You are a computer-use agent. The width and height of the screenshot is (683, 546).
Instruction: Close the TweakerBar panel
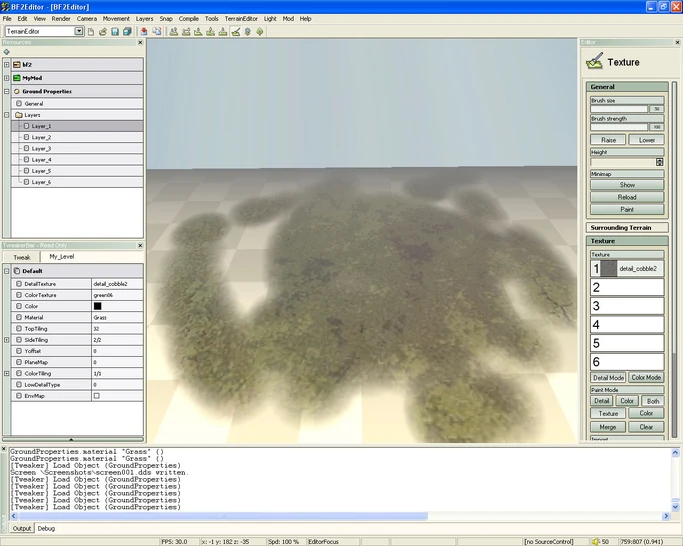tap(142, 245)
